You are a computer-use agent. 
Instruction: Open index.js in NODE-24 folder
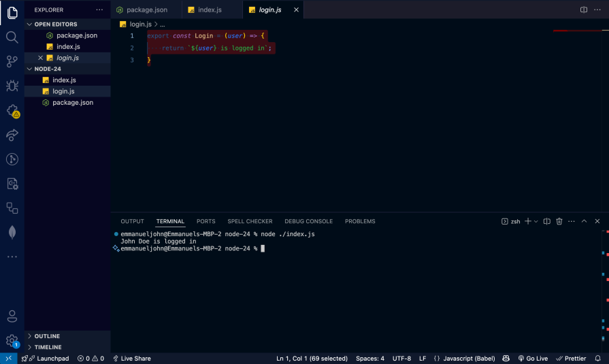[x=67, y=80]
